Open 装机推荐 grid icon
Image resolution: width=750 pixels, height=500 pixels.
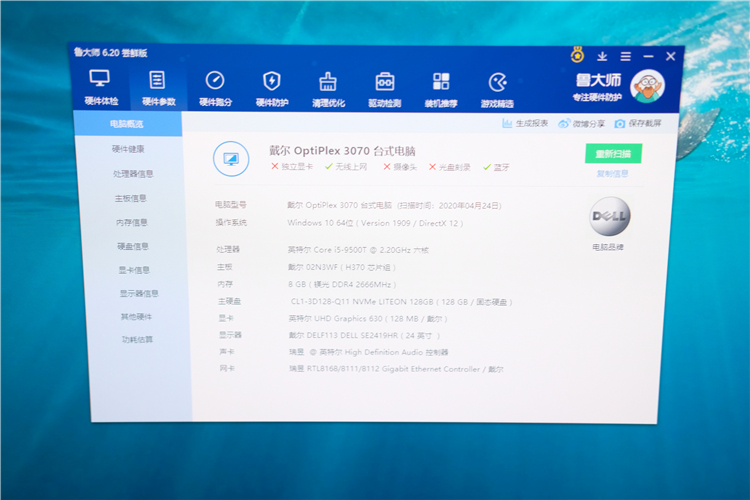tap(441, 82)
